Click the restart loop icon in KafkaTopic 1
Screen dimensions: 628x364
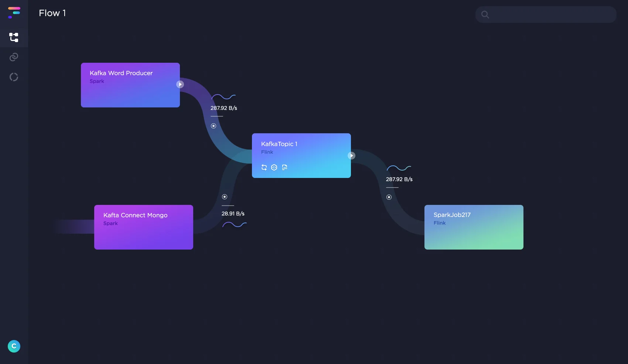pos(264,167)
